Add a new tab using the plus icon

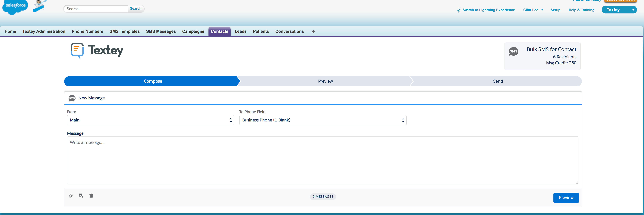[313, 31]
